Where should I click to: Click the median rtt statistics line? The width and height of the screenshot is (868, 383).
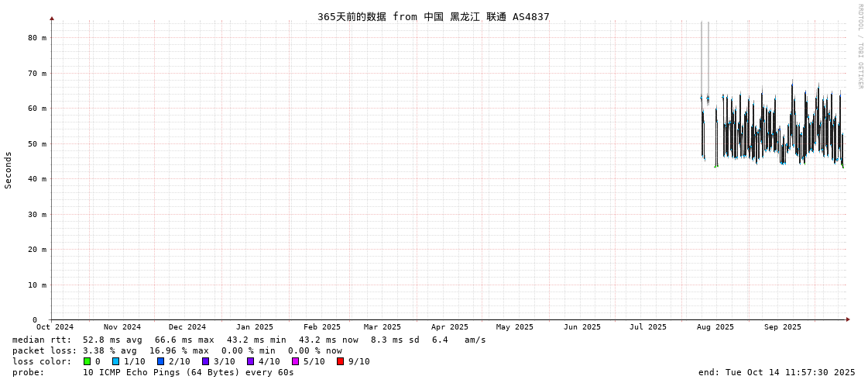[x=249, y=340]
